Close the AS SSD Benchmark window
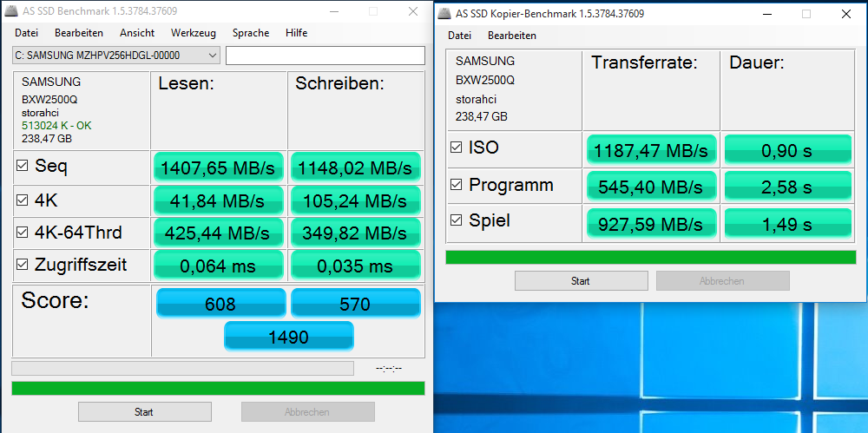This screenshot has height=433, width=868. pyautogui.click(x=412, y=11)
